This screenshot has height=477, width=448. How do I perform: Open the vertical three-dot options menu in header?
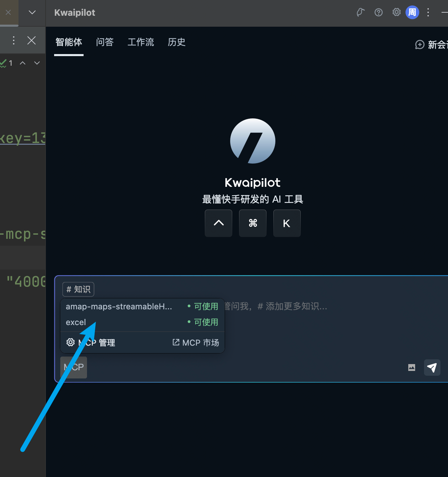click(x=428, y=12)
